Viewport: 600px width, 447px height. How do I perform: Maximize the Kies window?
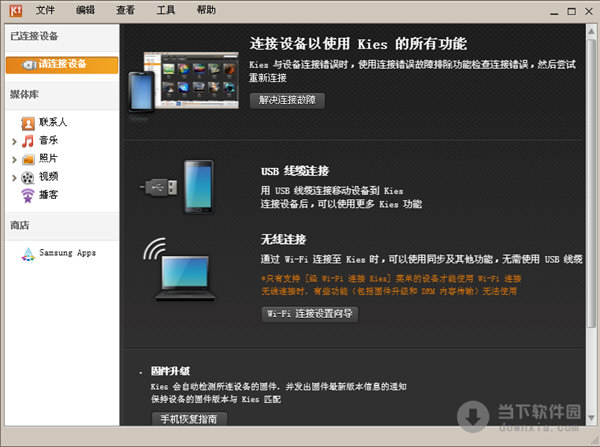tap(571, 11)
